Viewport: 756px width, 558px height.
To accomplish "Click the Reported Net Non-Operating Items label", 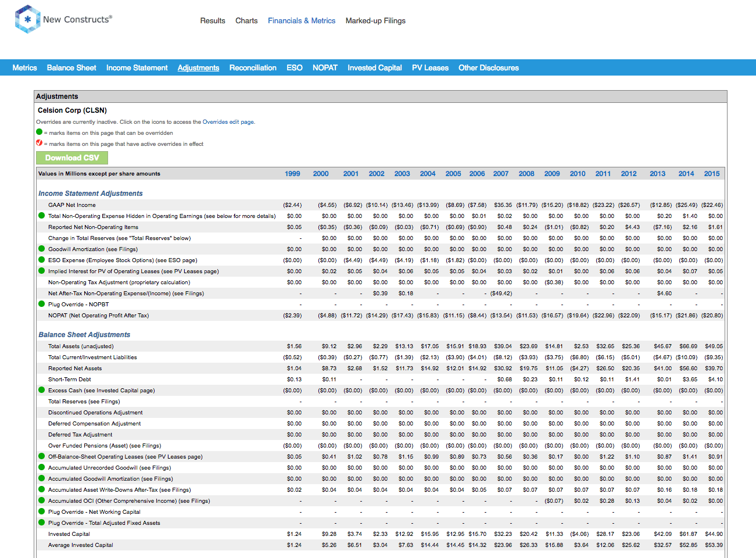I will [x=94, y=227].
